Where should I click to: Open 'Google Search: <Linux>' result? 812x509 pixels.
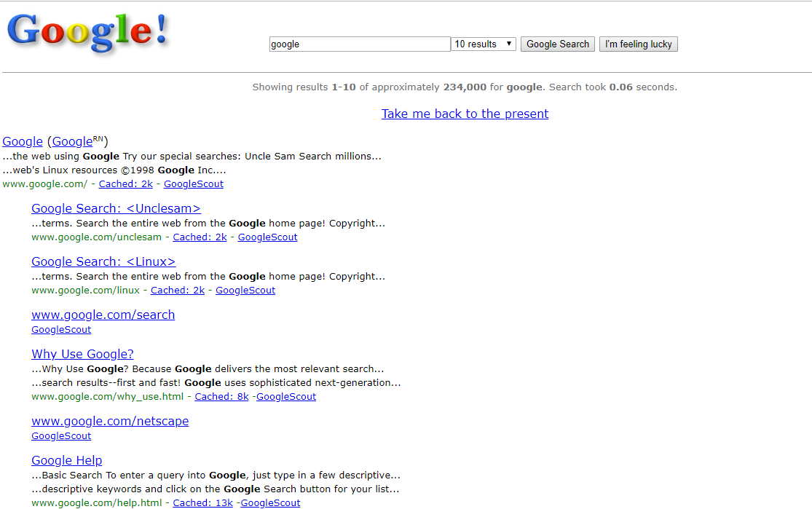(103, 261)
